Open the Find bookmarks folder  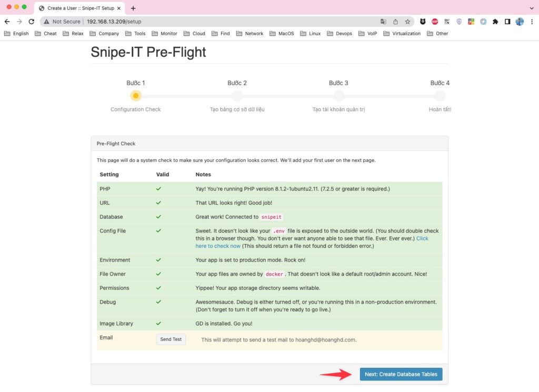click(x=221, y=34)
